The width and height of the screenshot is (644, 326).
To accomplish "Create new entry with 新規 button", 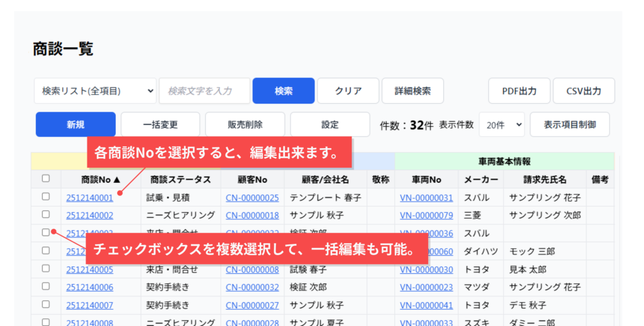I will pyautogui.click(x=75, y=124).
